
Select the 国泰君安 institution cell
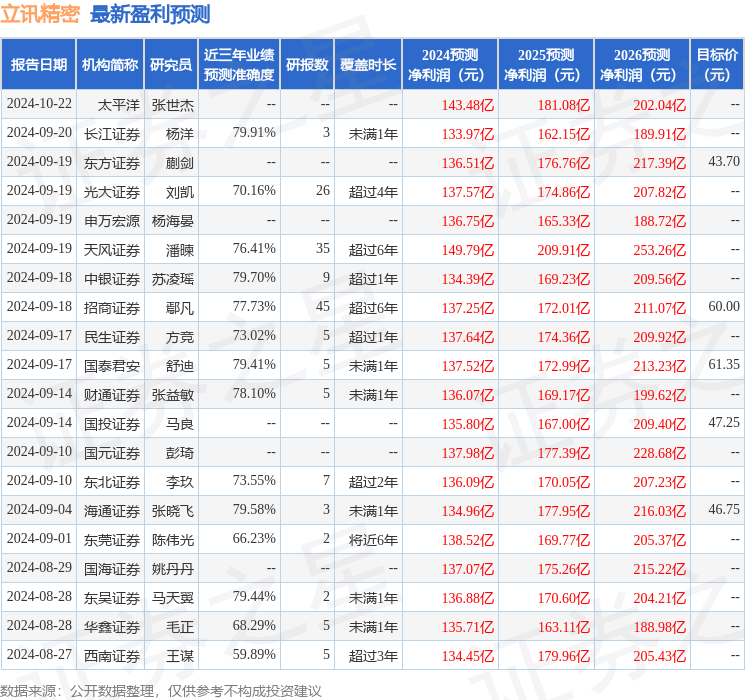112,366
